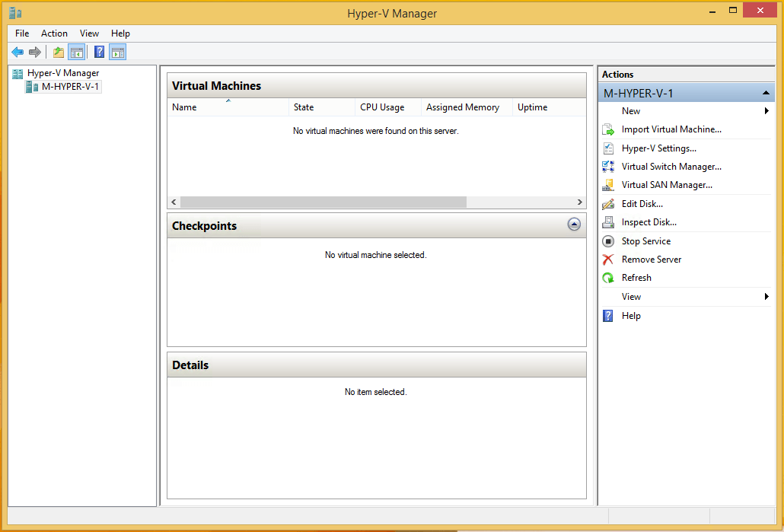Viewport: 784px width, 532px height.
Task: Click the Virtual Machines panel heading
Action: pyautogui.click(x=216, y=86)
